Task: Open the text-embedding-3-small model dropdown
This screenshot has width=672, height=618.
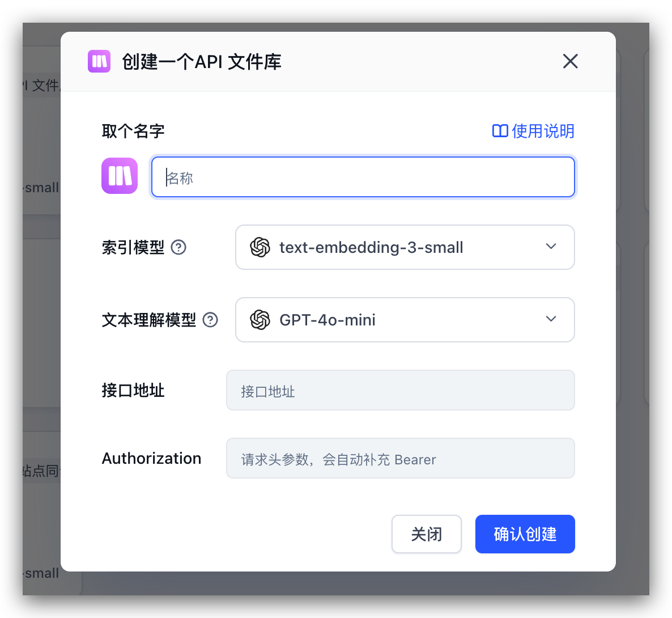Action: pos(405,247)
